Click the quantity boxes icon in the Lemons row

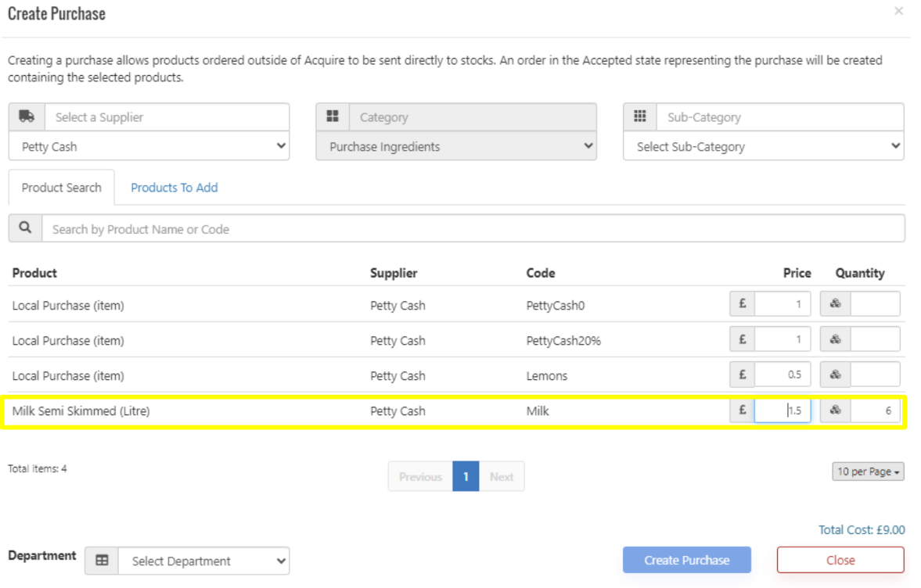[x=835, y=375]
